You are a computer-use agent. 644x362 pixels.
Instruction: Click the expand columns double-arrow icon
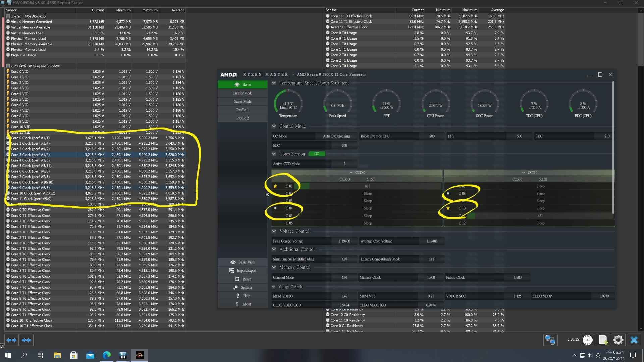tap(11, 340)
